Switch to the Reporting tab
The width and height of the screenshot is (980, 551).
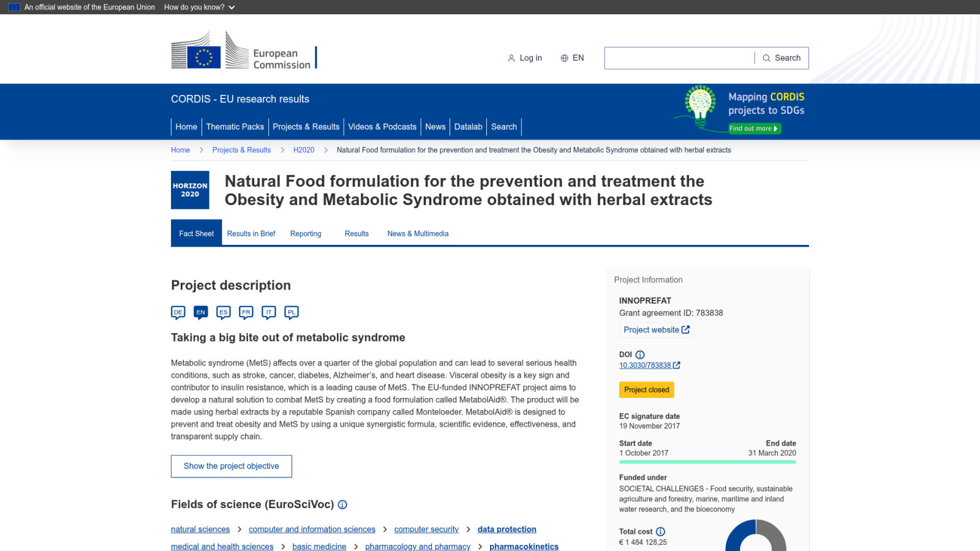pyautogui.click(x=306, y=233)
